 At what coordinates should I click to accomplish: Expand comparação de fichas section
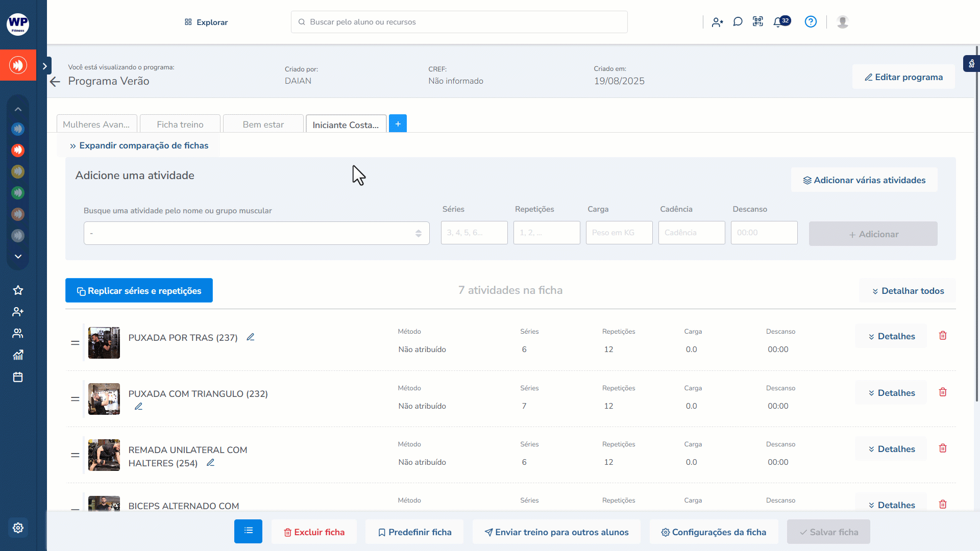coord(139,146)
